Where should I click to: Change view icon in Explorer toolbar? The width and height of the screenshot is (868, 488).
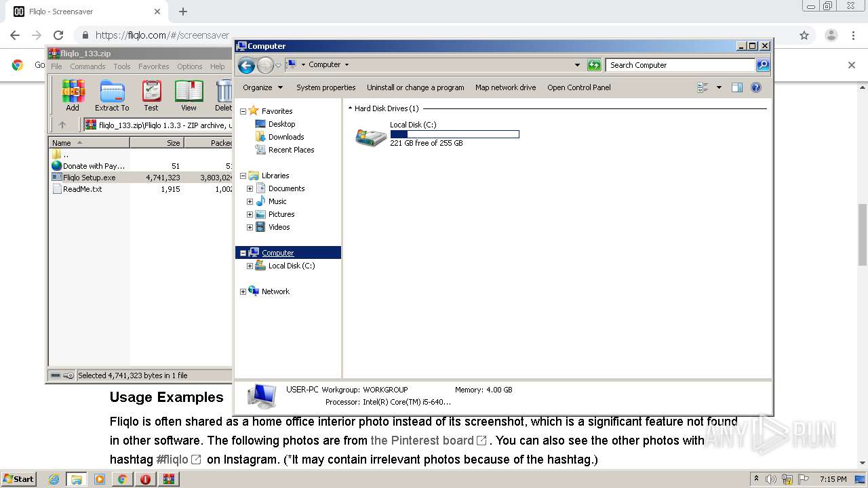703,87
